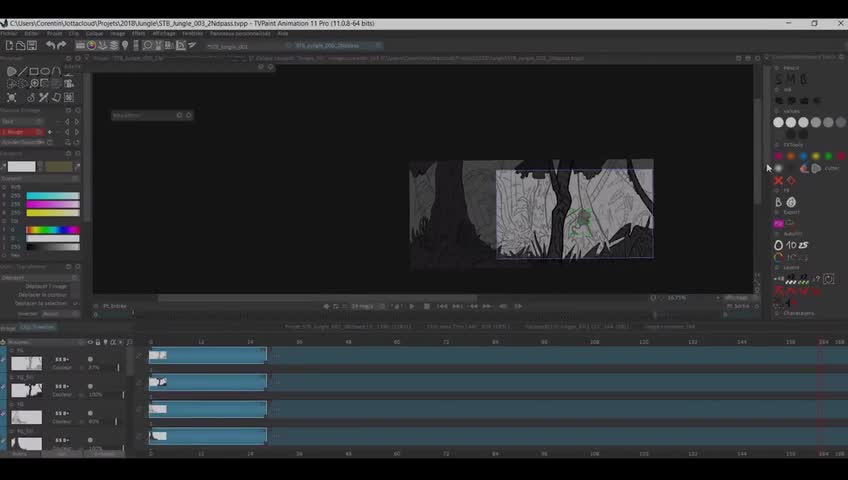Open the Calque menu

94,34
